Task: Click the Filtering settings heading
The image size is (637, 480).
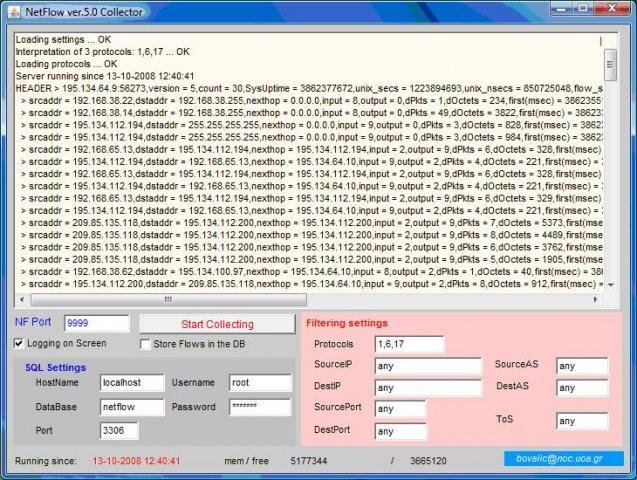Action: (x=347, y=323)
